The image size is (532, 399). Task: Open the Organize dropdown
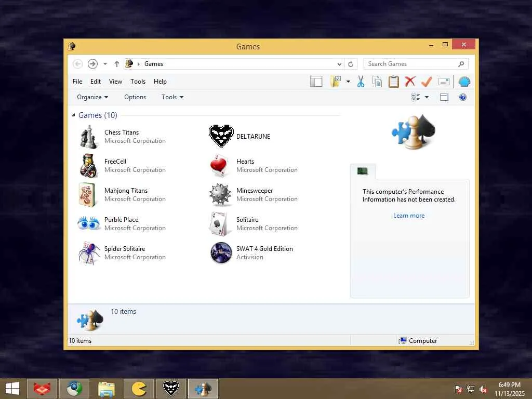click(92, 97)
